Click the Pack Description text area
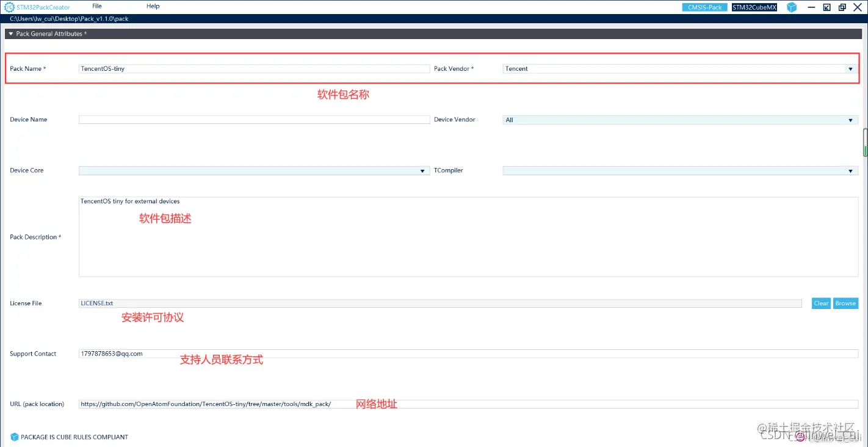Image resolution: width=868 pixels, height=447 pixels. 468,237
